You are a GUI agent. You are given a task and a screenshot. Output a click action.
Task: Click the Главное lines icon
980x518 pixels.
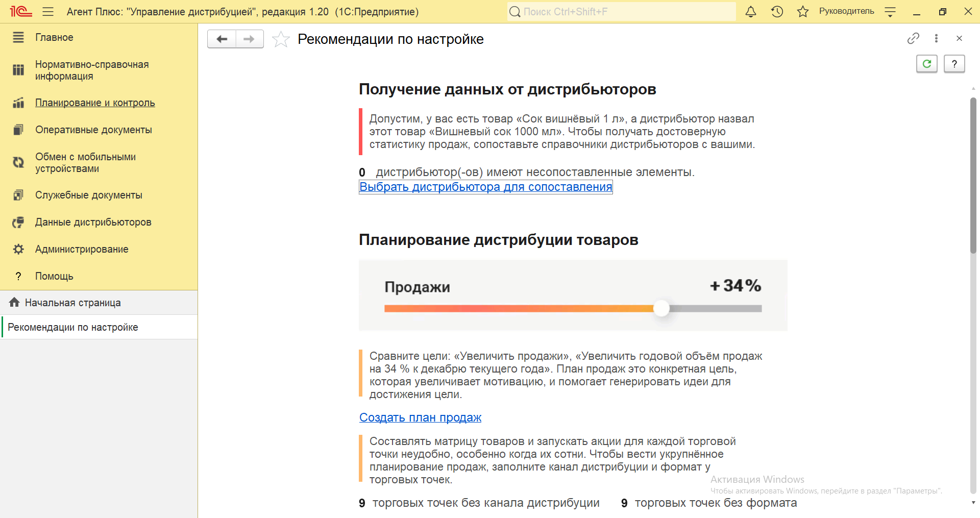pos(18,37)
